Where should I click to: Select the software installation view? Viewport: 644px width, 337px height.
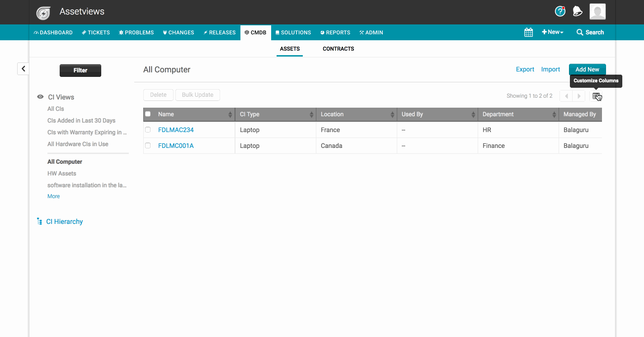pyautogui.click(x=87, y=185)
